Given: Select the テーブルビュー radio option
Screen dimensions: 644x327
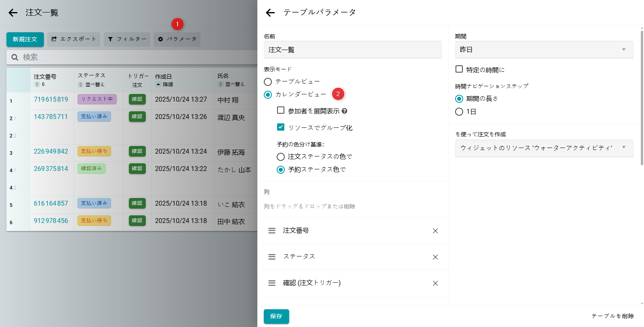Looking at the screenshot, I should pyautogui.click(x=268, y=82).
